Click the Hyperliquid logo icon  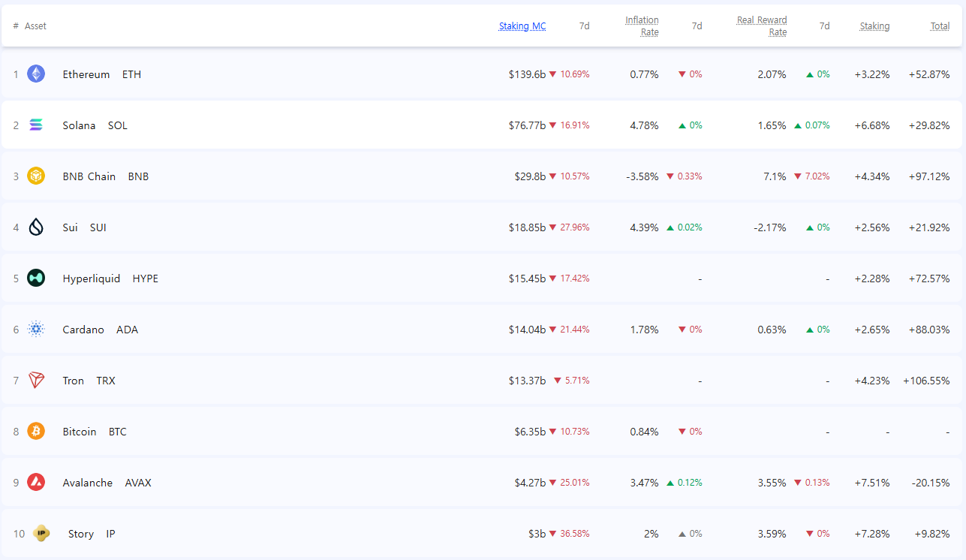coord(36,278)
